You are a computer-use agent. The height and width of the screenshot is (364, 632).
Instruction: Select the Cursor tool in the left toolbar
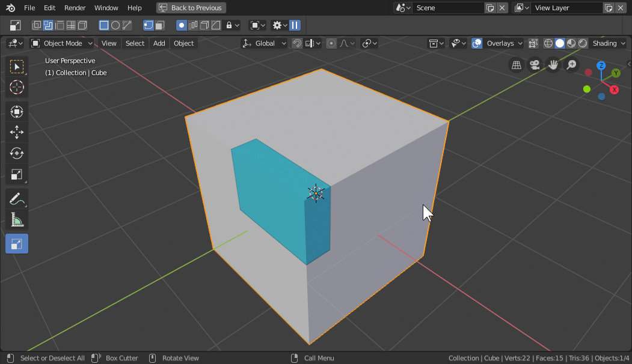coord(17,87)
